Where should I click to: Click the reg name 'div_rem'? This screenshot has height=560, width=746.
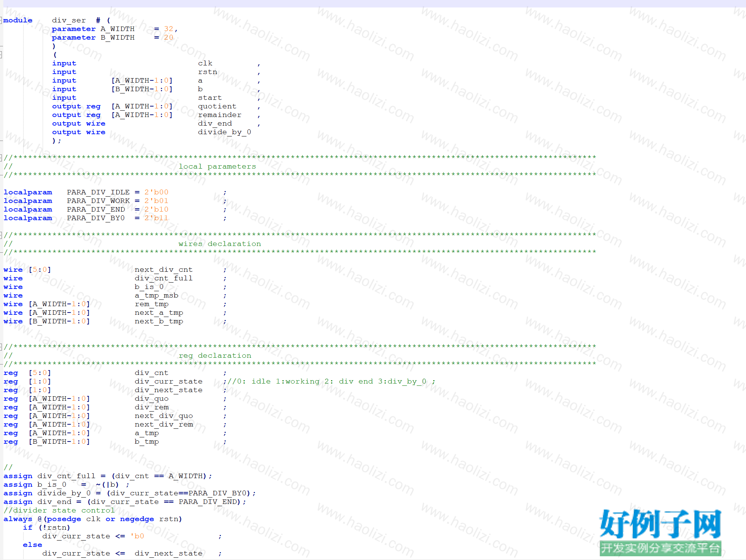pos(152,407)
